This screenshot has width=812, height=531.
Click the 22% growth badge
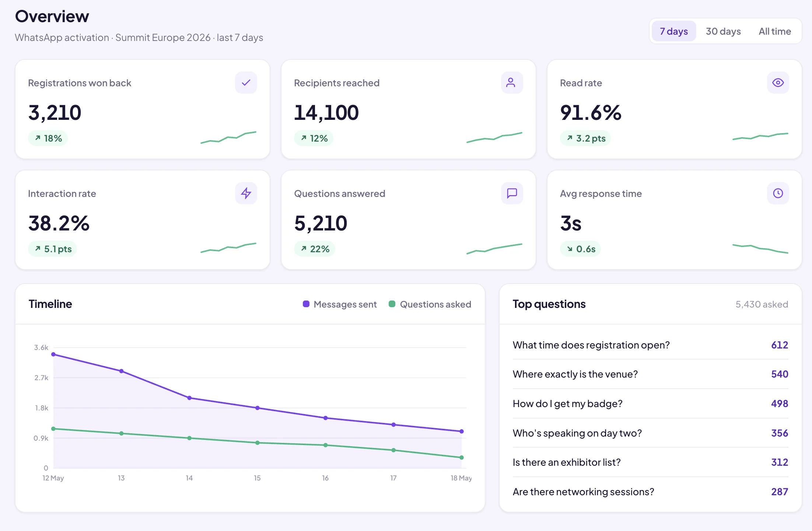(315, 249)
